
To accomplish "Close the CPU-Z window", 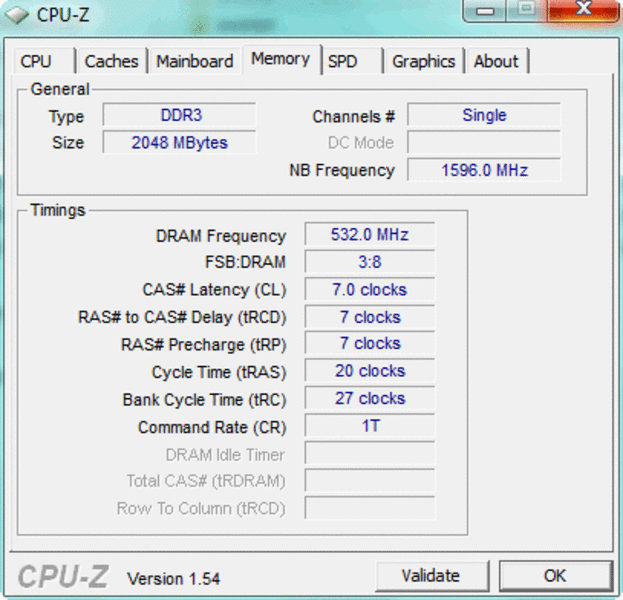I will [x=583, y=10].
